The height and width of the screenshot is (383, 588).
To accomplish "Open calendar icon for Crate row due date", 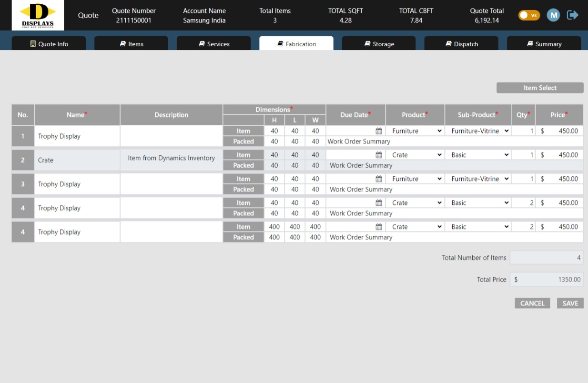I will (379, 155).
